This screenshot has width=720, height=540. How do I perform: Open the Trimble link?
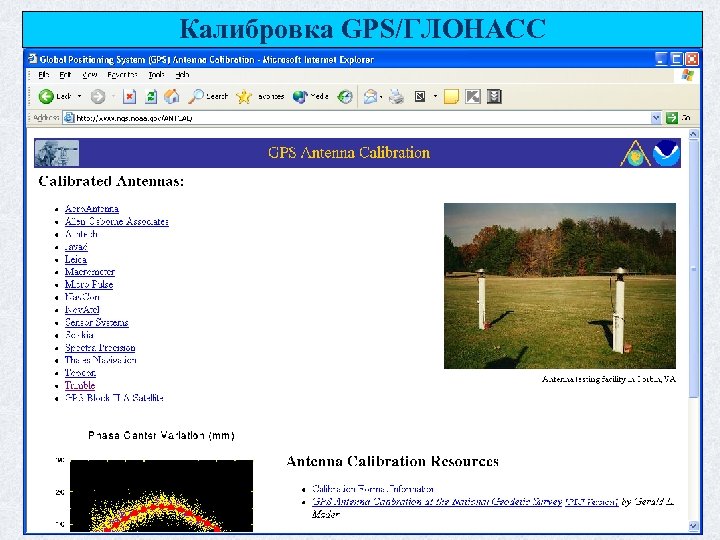point(80,385)
